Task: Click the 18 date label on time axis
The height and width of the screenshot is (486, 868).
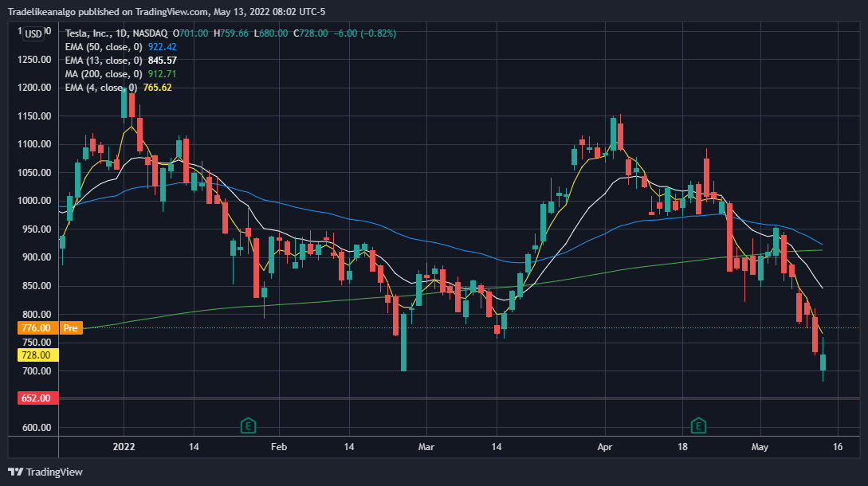Action: tap(682, 447)
